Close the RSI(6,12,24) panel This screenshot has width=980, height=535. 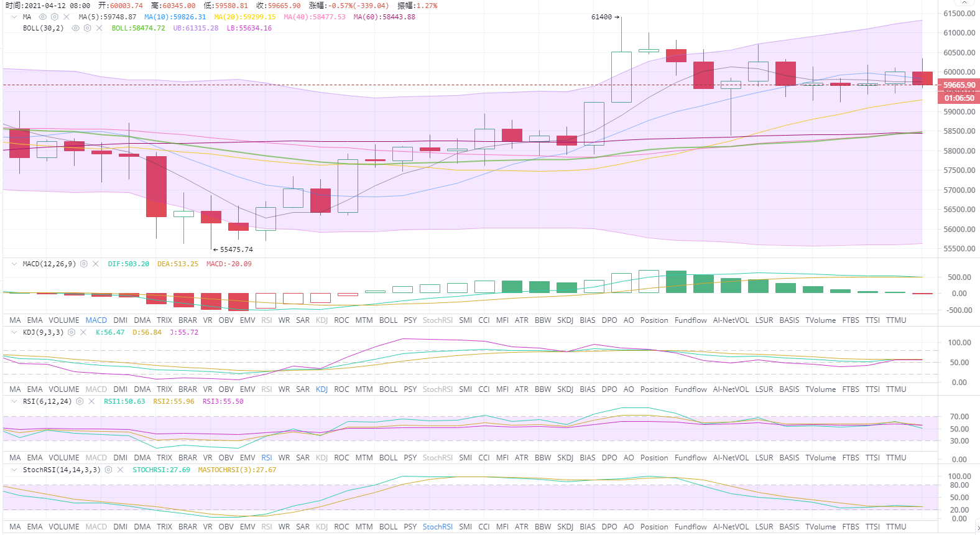point(91,401)
